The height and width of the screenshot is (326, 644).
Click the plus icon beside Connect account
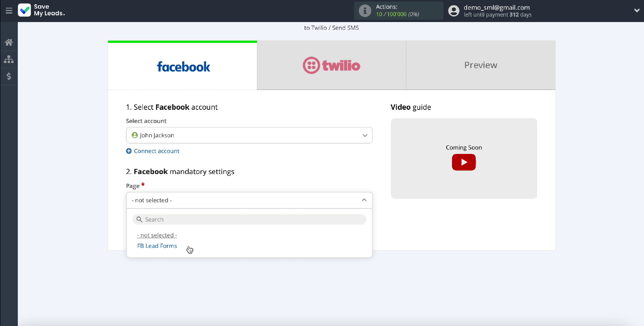click(x=129, y=151)
